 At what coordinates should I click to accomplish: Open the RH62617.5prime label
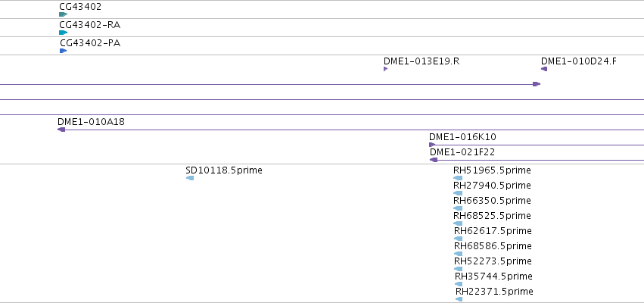493,231
